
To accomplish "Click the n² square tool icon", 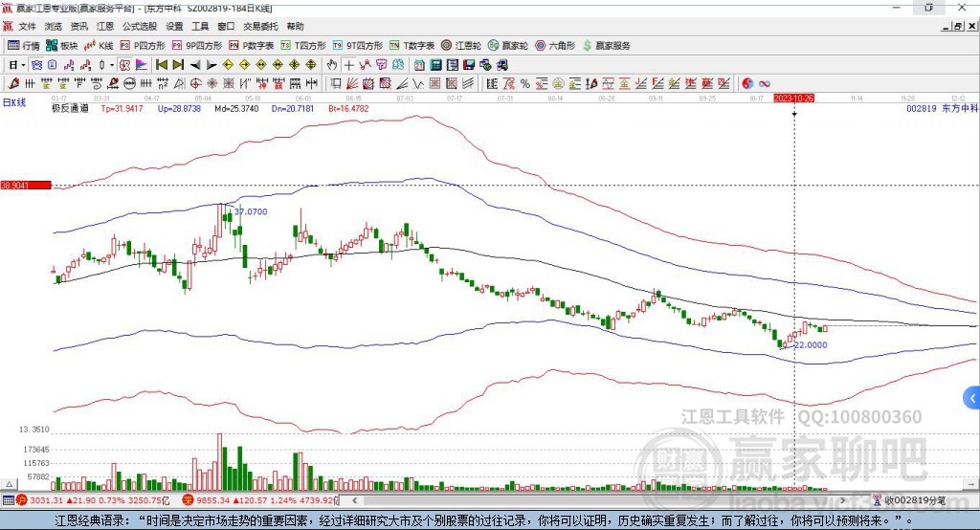I will 163,83.
